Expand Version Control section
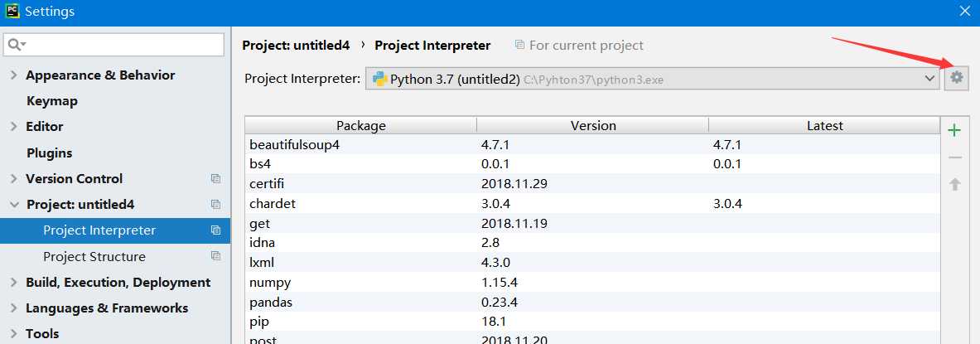Screen dimensions: 980x344 pyautogui.click(x=14, y=179)
